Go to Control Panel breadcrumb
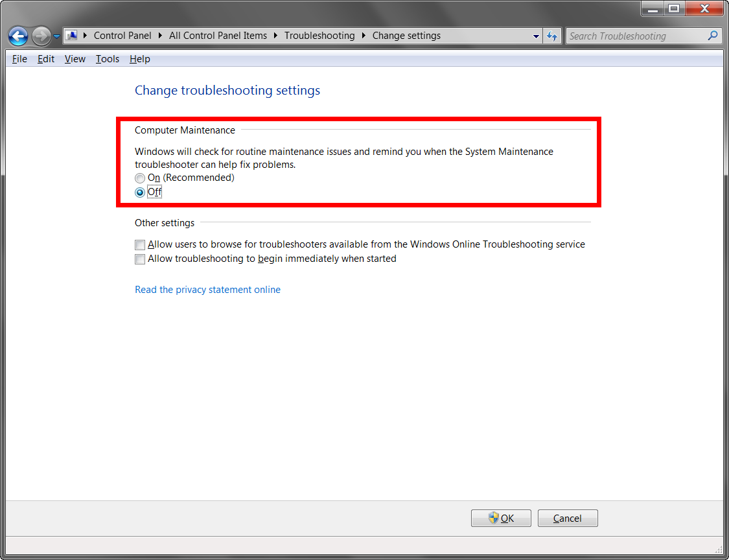The height and width of the screenshot is (560, 729). pyautogui.click(x=122, y=36)
